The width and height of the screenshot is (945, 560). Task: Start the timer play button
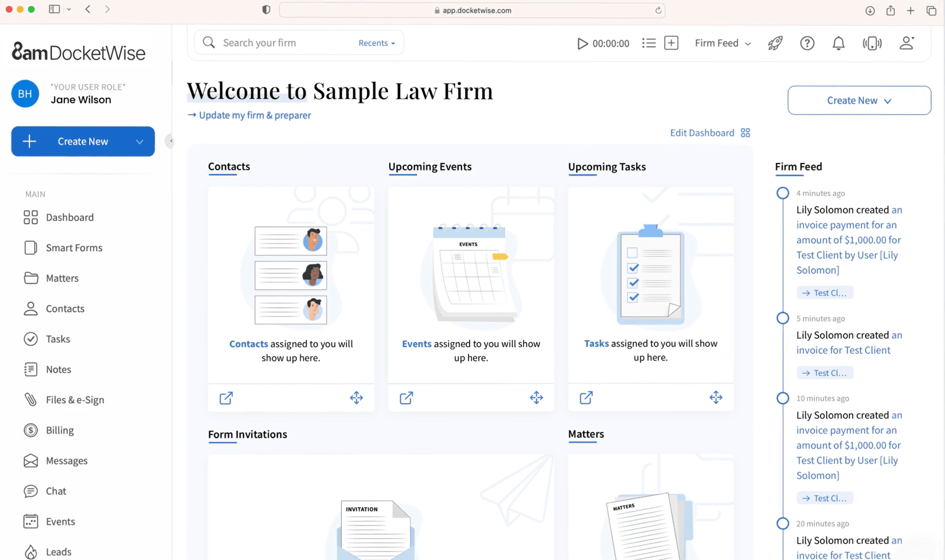(x=582, y=43)
